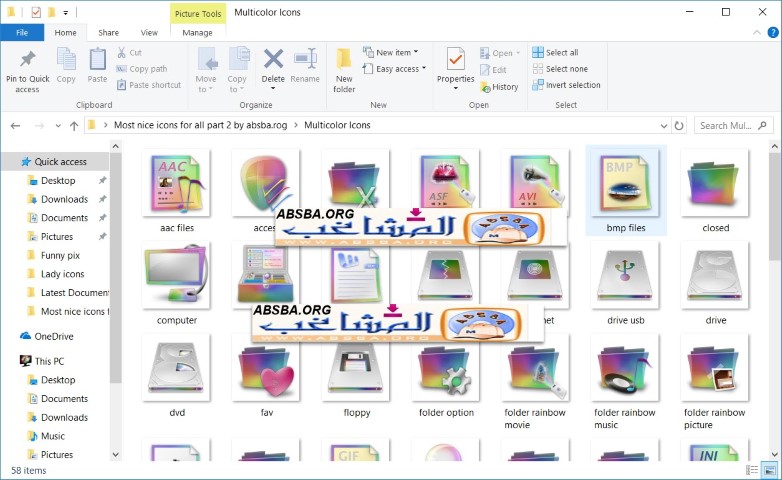Open Explorer help question mark

click(x=773, y=32)
